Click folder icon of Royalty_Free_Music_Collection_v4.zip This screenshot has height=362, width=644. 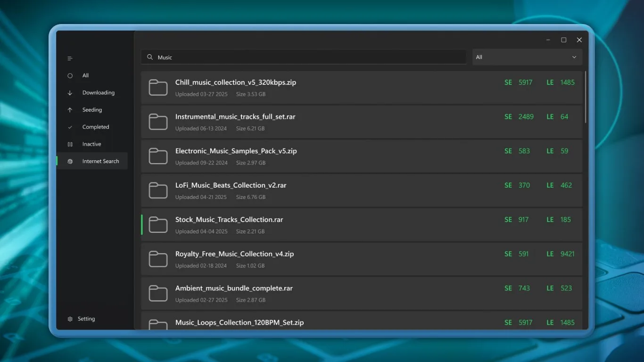[x=158, y=259]
